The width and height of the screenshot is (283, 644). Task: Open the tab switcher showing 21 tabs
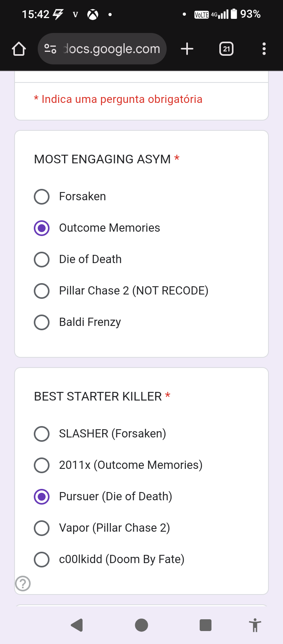[226, 49]
